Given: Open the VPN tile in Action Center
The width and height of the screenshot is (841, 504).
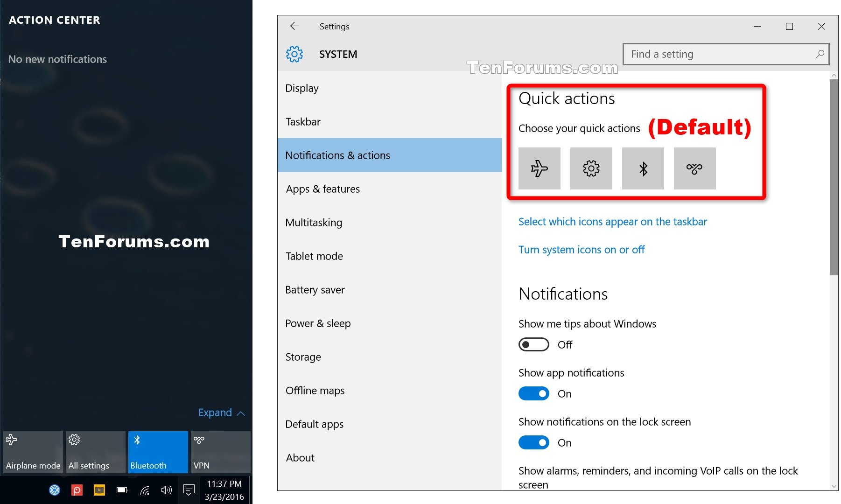Looking at the screenshot, I should click(x=221, y=452).
